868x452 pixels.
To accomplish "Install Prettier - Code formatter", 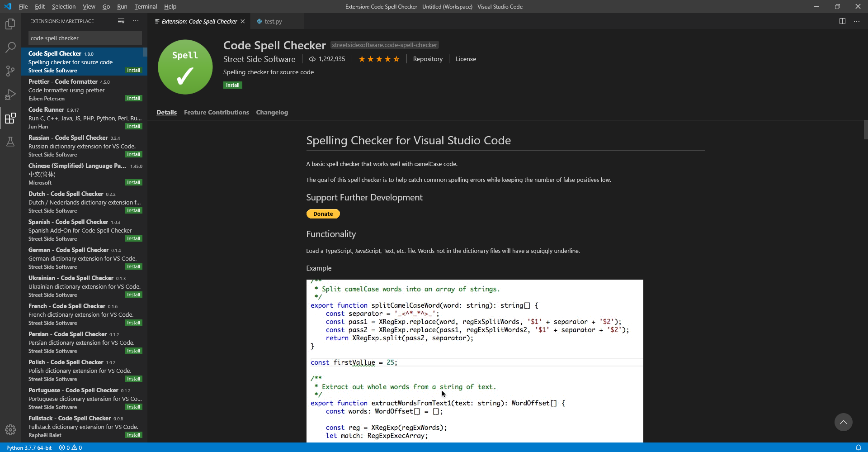I will (133, 98).
